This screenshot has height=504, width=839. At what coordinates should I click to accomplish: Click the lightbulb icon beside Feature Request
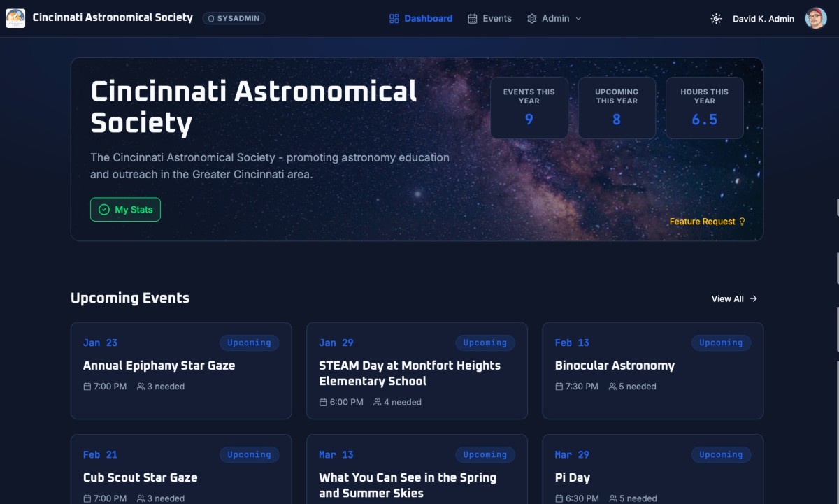(743, 222)
